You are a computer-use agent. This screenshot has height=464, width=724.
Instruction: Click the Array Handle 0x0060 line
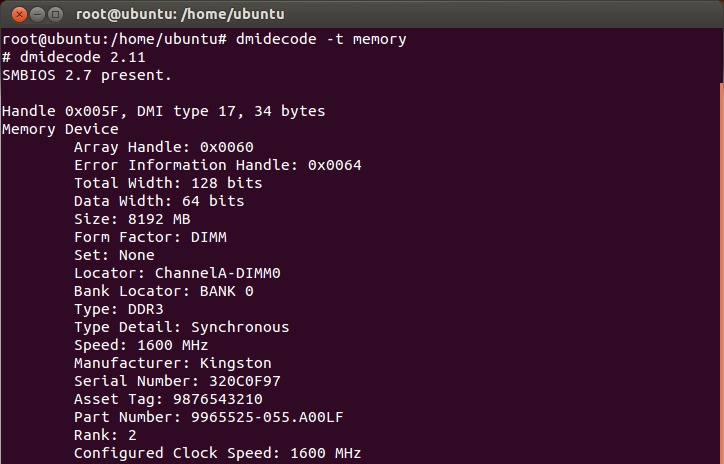164,147
